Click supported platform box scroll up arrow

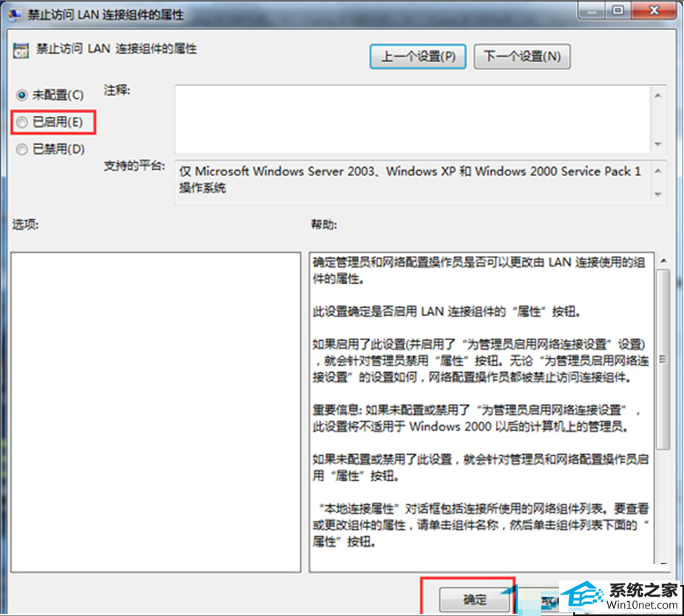point(658,171)
